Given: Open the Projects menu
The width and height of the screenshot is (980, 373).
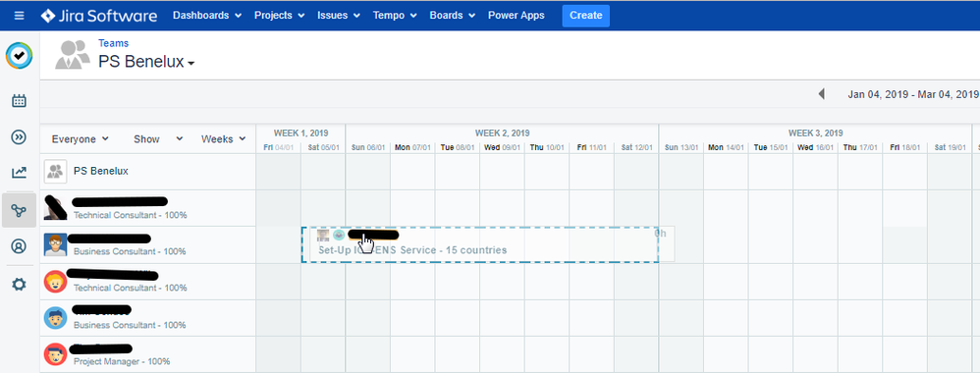Looking at the screenshot, I should 280,16.
